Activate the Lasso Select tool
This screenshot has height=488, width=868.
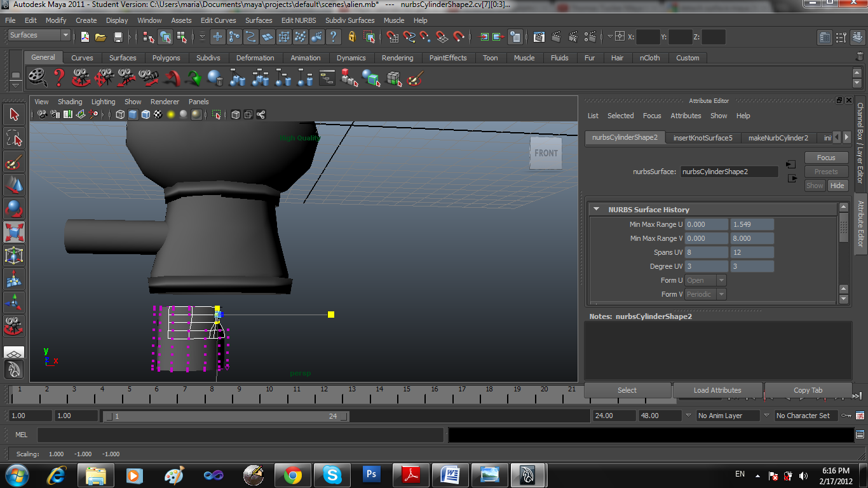[14, 139]
